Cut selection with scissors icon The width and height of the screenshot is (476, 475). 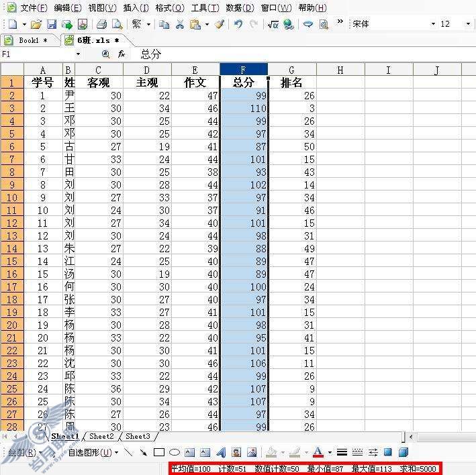(180, 24)
